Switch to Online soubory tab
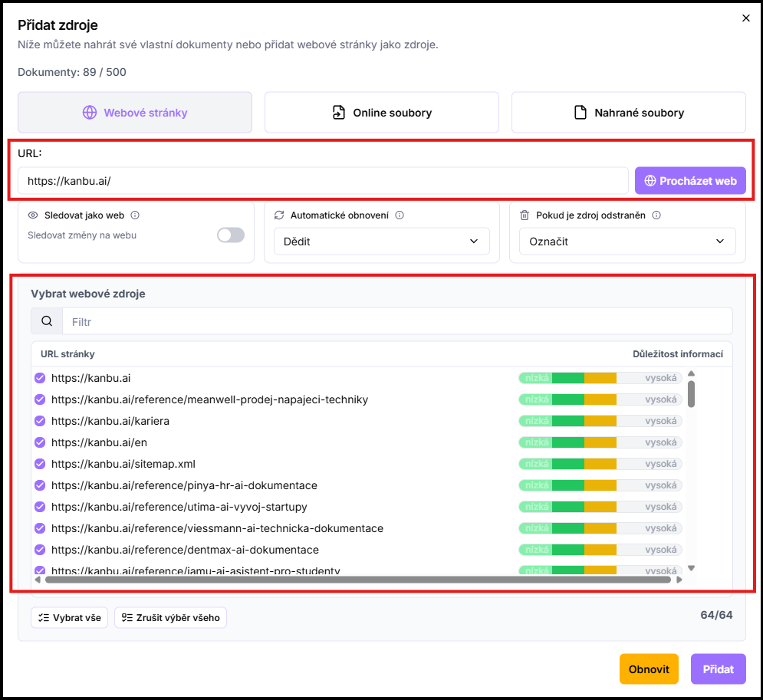 [382, 113]
